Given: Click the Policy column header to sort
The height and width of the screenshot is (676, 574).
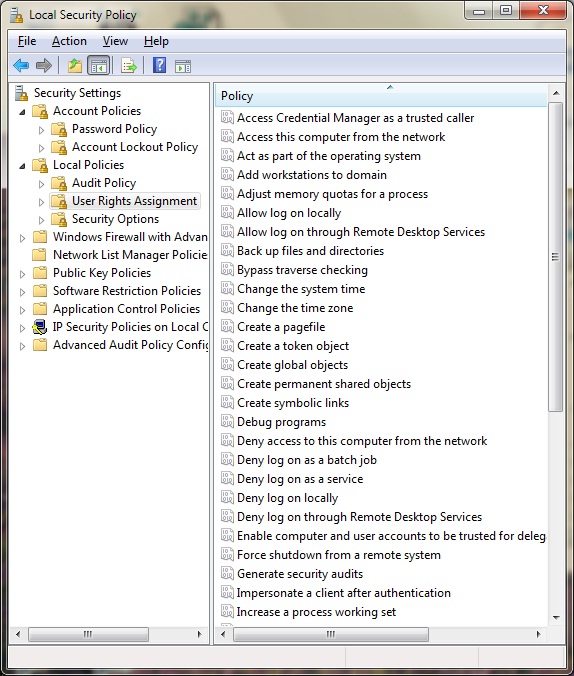Looking at the screenshot, I should coord(381,95).
